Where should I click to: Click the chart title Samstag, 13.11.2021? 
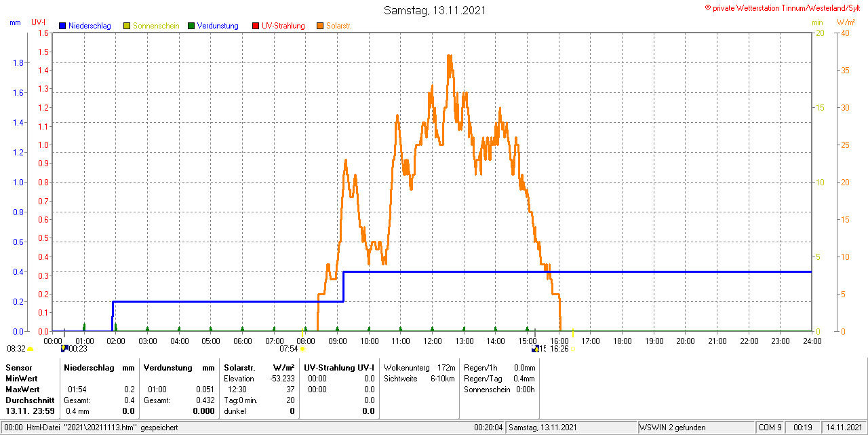coord(435,10)
